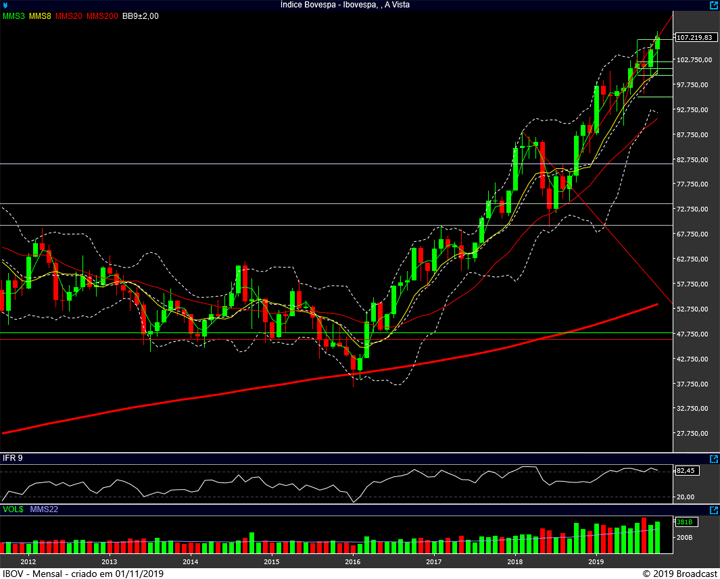Click the volume value tag 381B

tap(685, 522)
